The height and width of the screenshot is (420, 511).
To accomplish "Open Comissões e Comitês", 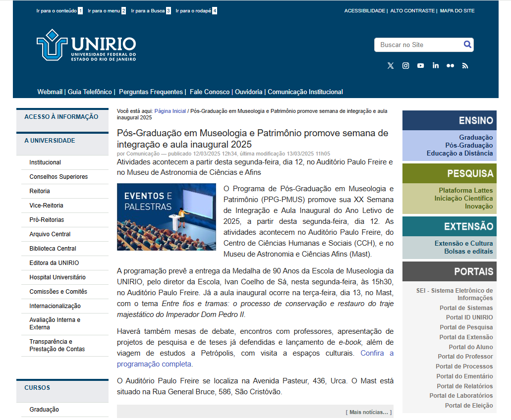I will 58,291.
